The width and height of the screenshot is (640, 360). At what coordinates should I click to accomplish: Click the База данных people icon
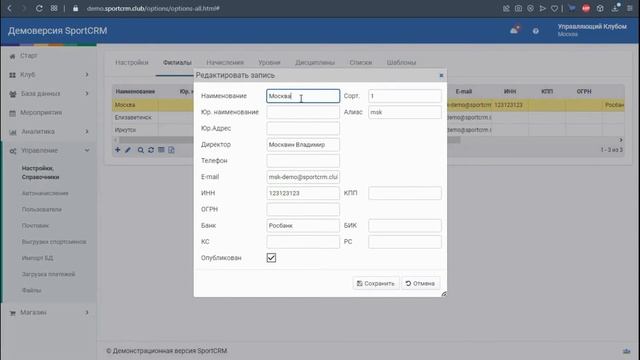click(13, 94)
